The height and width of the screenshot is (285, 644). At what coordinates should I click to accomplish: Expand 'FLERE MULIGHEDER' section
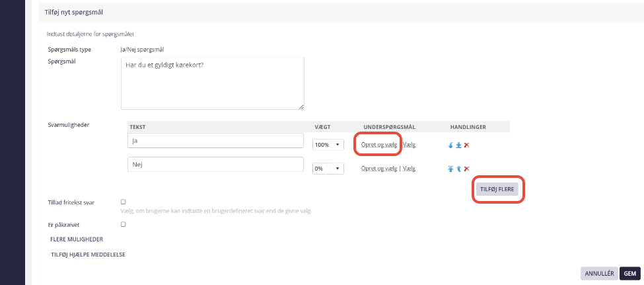click(x=77, y=239)
